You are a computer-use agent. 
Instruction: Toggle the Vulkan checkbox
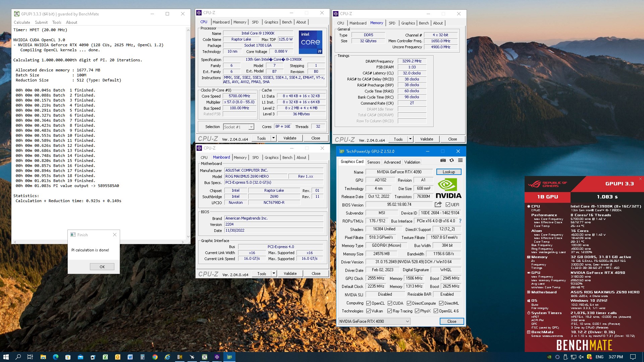coord(368,311)
